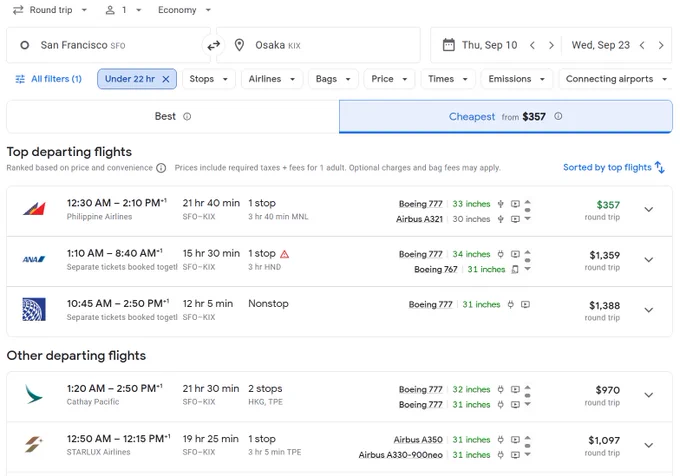This screenshot has height=476, width=680.
Task: Click the Airbus A350 aircraft label
Action: click(x=418, y=440)
